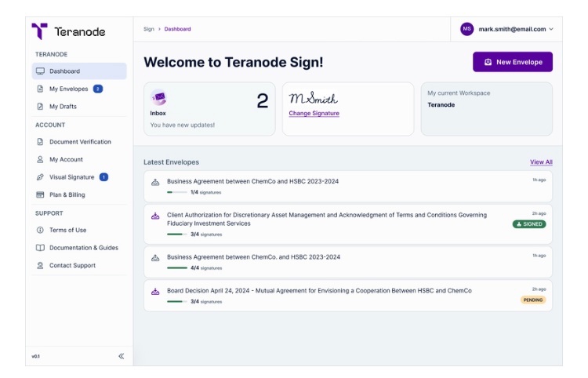The height and width of the screenshot is (378, 588).
Task: Click the Change Signature link
Action: coord(314,113)
